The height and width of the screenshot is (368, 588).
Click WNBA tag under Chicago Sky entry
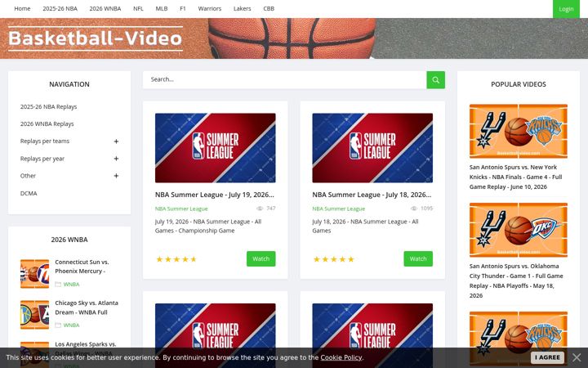pos(71,325)
